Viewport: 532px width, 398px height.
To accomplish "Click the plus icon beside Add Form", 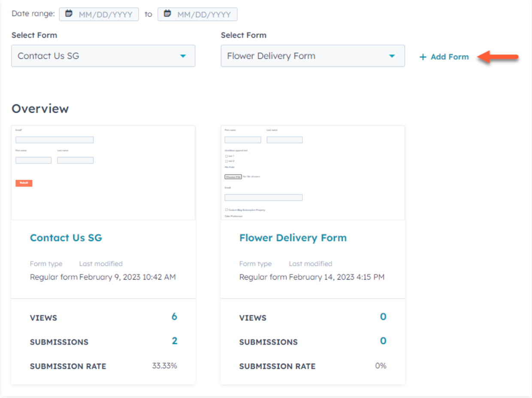I will (423, 57).
